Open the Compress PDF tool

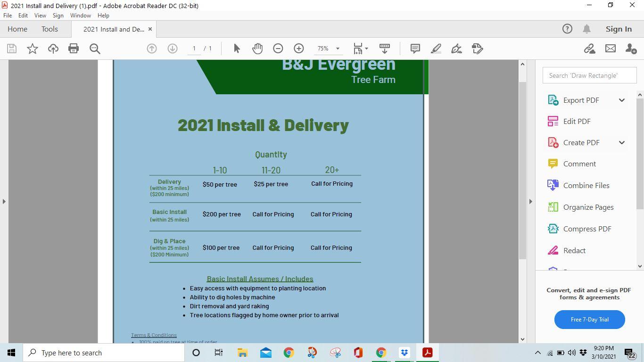(587, 229)
